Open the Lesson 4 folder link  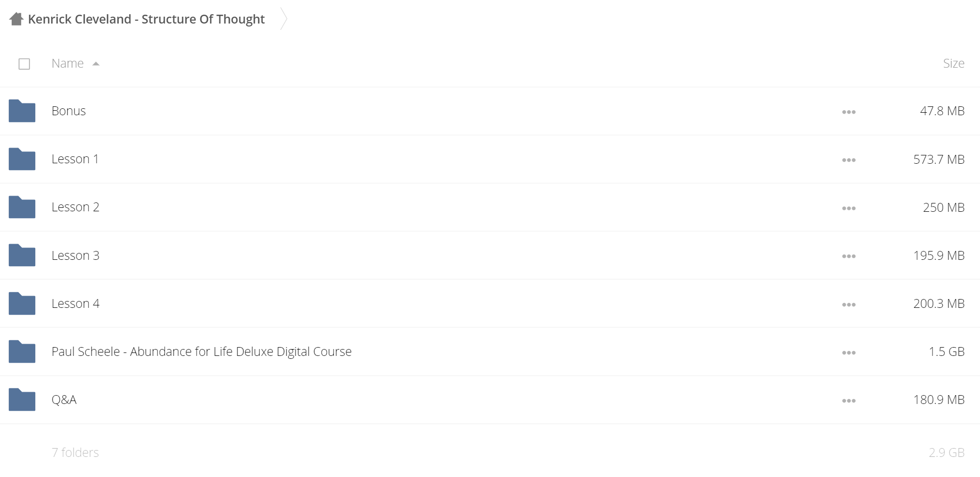point(75,303)
